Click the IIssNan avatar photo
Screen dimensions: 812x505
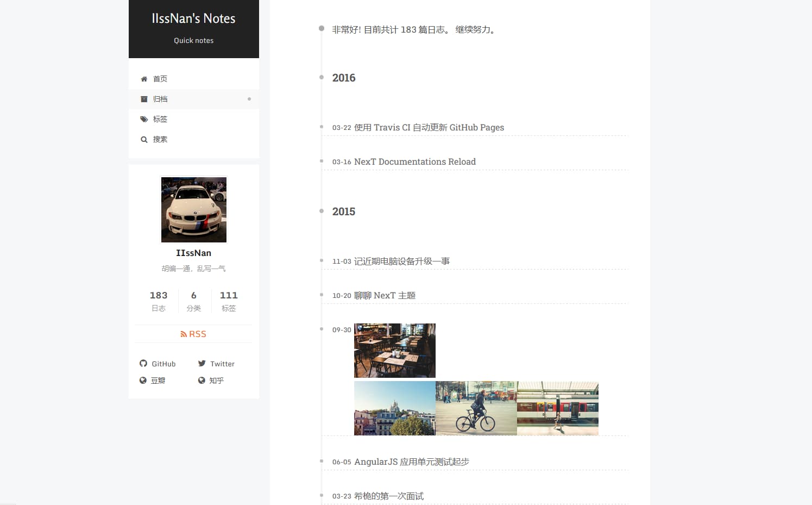pyautogui.click(x=193, y=209)
